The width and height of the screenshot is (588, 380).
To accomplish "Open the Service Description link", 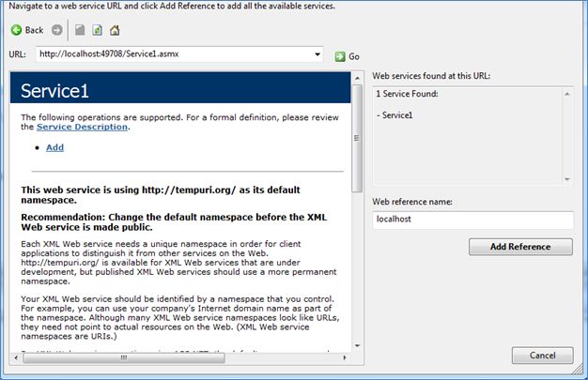I will coord(82,127).
